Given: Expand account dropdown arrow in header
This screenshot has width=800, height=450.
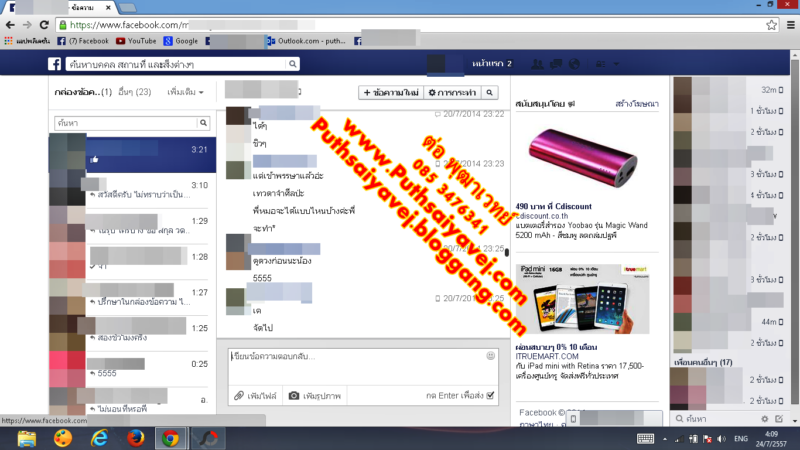Looking at the screenshot, I should (616, 64).
